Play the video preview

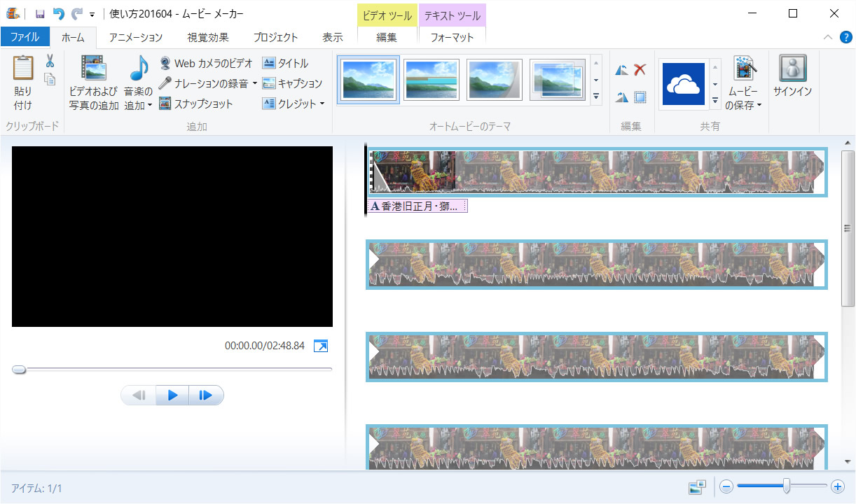click(x=172, y=395)
